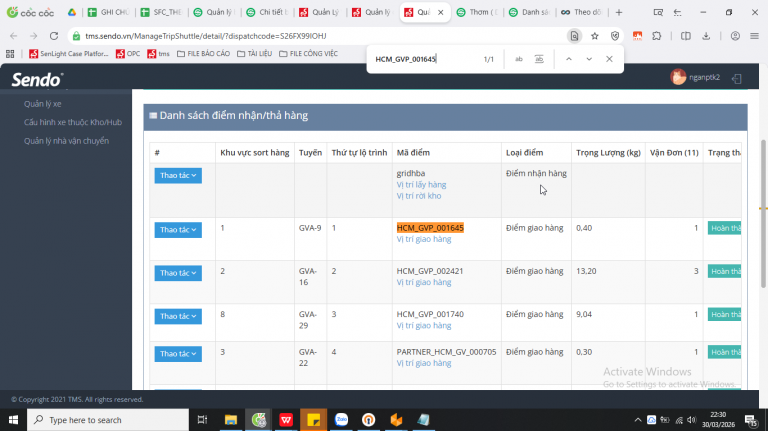Open Sticky Notes from taskbar
Image resolution: width=768 pixels, height=431 pixels.
point(313,420)
